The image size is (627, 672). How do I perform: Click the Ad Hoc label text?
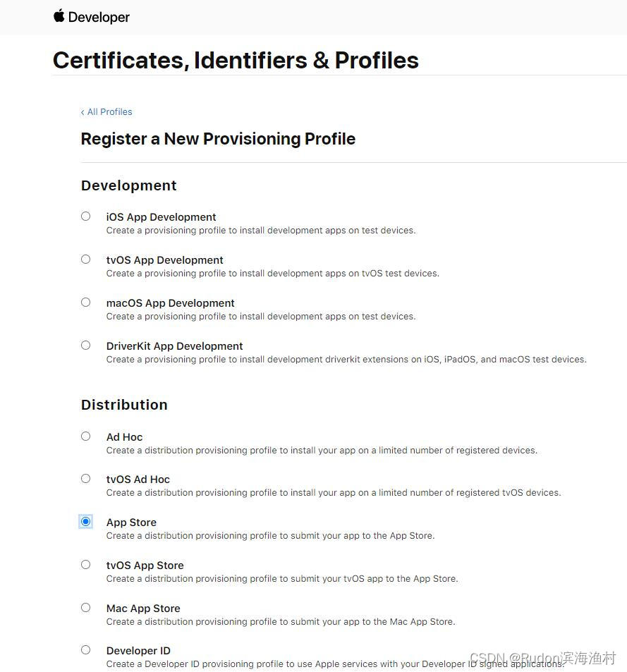click(x=124, y=436)
